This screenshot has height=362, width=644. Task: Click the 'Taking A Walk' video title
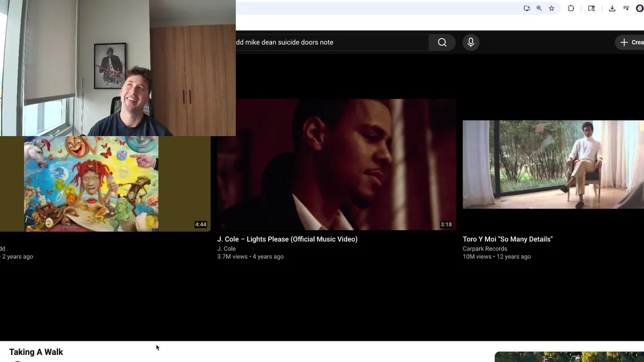(x=36, y=352)
